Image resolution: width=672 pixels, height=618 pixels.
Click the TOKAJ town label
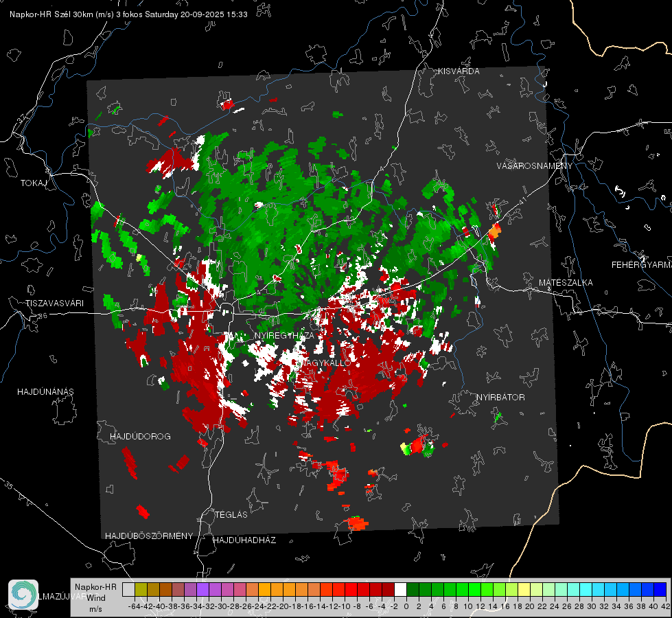pyautogui.click(x=34, y=183)
